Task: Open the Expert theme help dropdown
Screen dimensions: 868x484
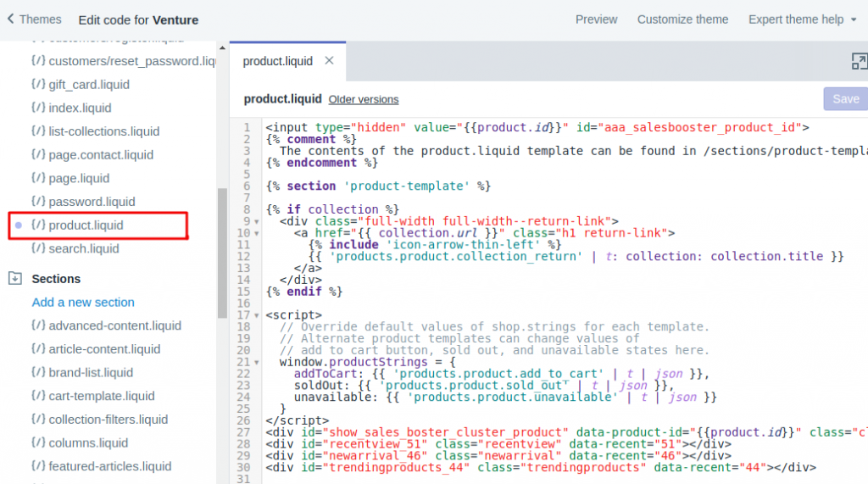Action: (x=802, y=19)
